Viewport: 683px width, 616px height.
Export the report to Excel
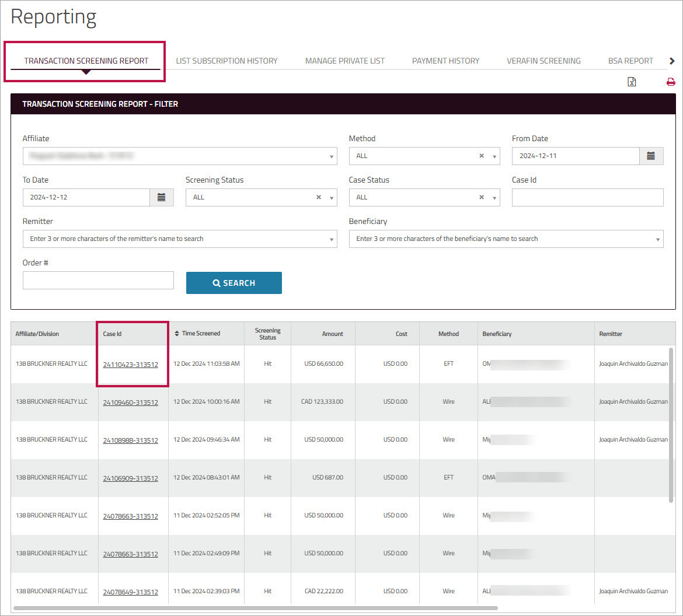(632, 82)
